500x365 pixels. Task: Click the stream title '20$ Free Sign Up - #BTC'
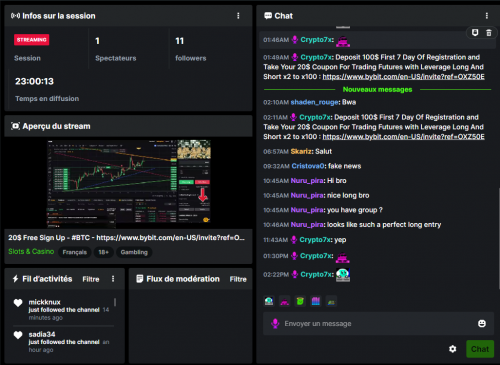click(126, 238)
